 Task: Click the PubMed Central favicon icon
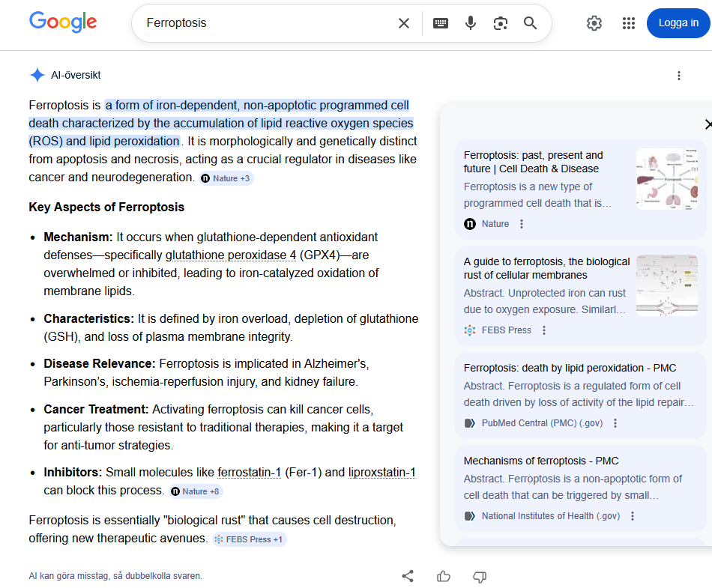click(x=470, y=423)
